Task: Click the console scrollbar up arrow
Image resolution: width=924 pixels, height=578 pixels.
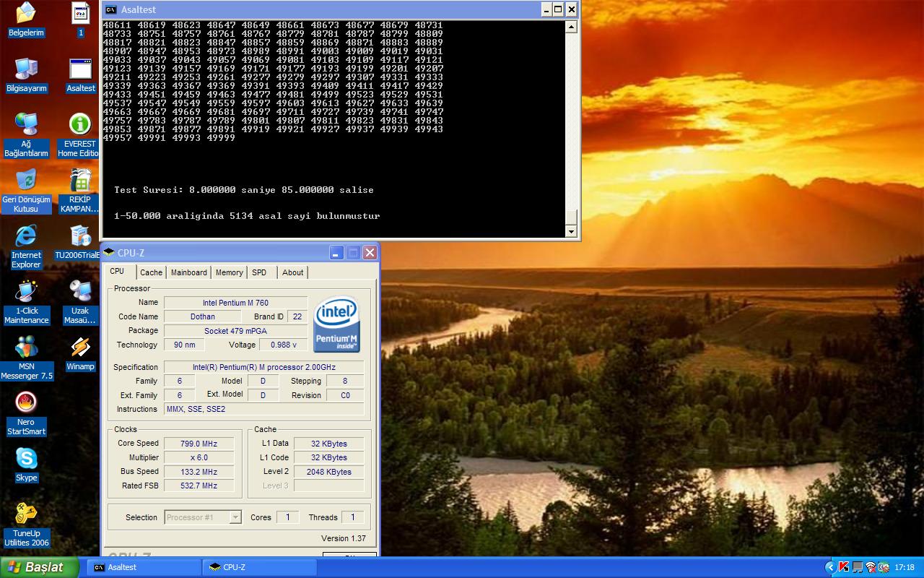Action: [571, 27]
